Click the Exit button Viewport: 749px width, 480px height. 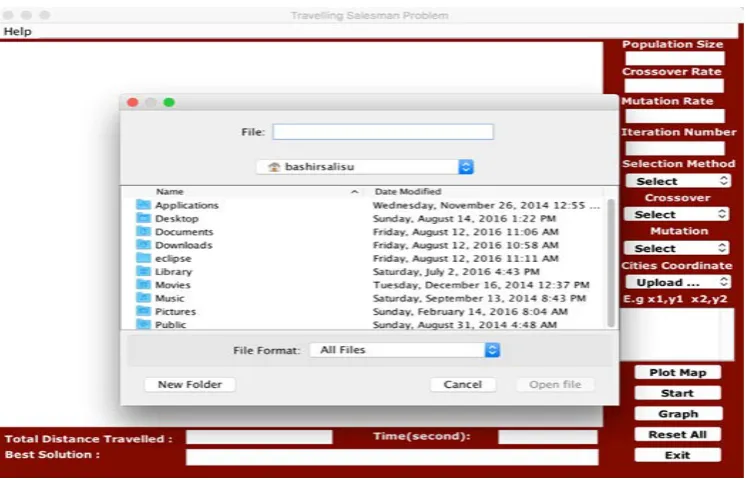[678, 455]
